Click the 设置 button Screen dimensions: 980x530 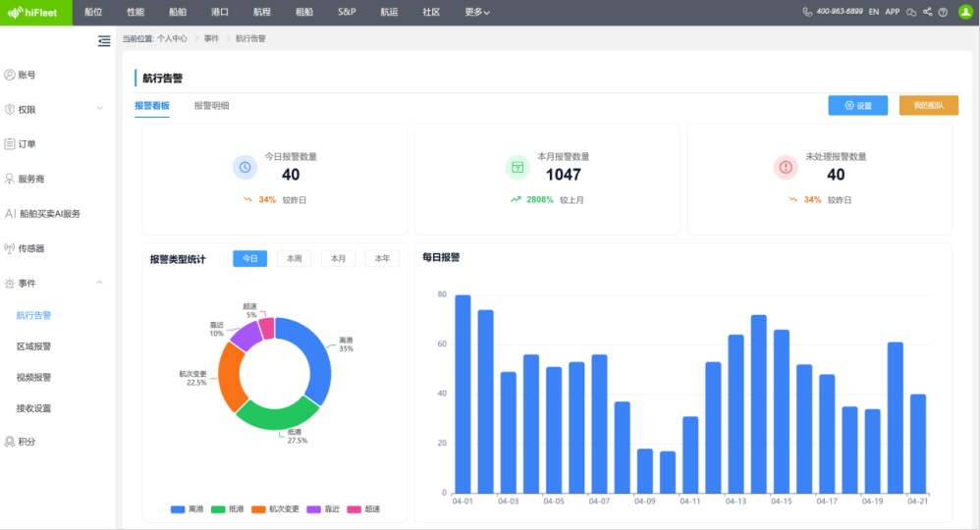pos(857,106)
